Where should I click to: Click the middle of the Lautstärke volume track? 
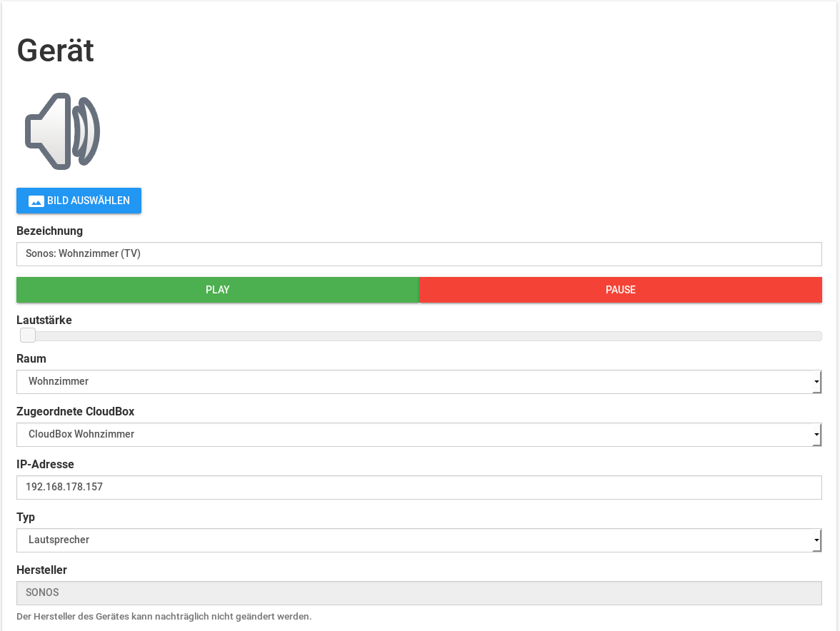coord(419,336)
